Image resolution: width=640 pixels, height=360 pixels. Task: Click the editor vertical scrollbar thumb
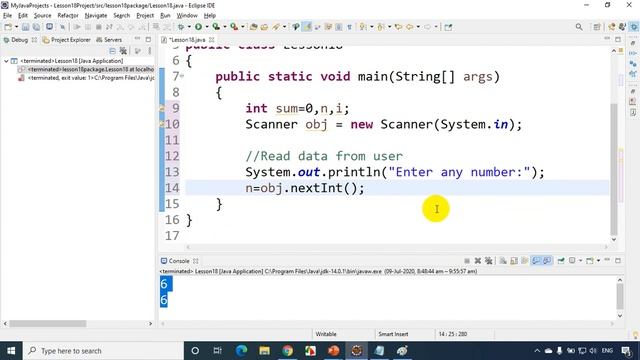click(x=614, y=169)
